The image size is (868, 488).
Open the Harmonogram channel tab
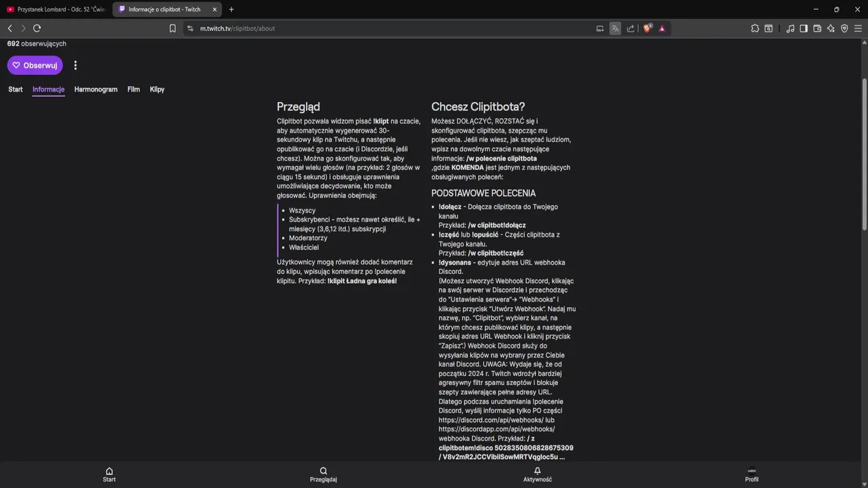click(x=96, y=89)
